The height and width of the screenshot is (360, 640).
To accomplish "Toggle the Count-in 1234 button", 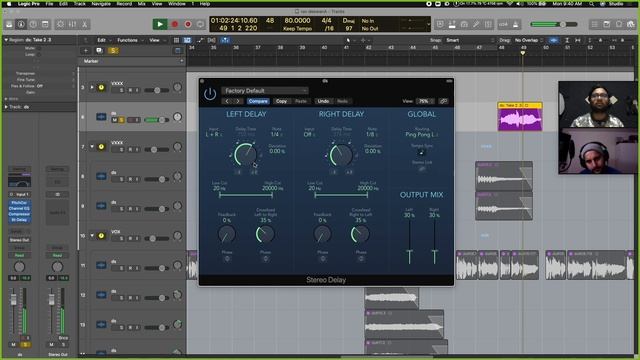I will click(503, 24).
